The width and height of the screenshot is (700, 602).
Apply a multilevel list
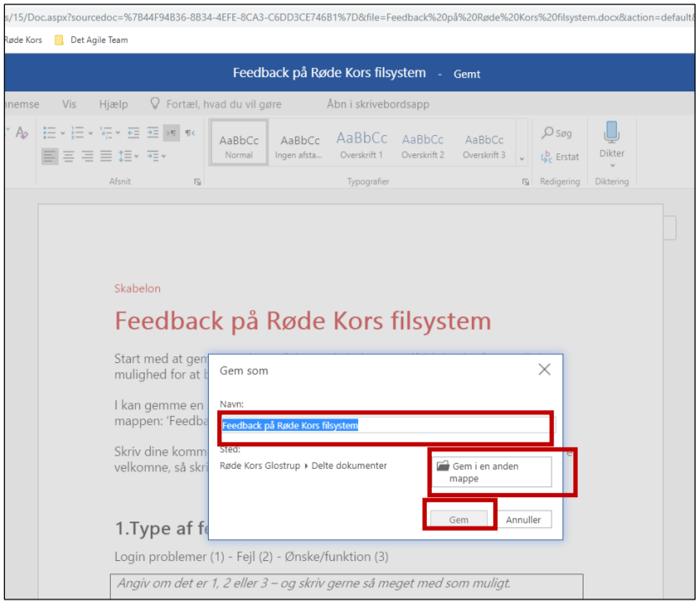pos(106,132)
